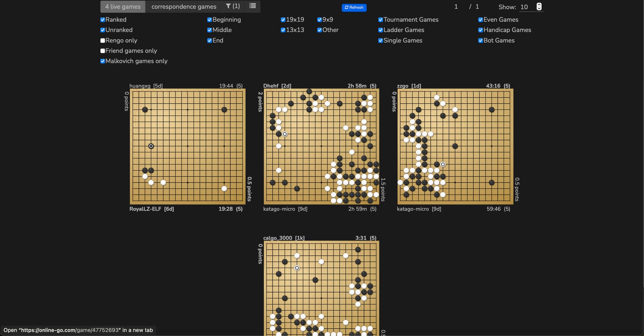Toggle Malkovich games only checkbox
Viewport: 644px width, 336px height.
103,61
